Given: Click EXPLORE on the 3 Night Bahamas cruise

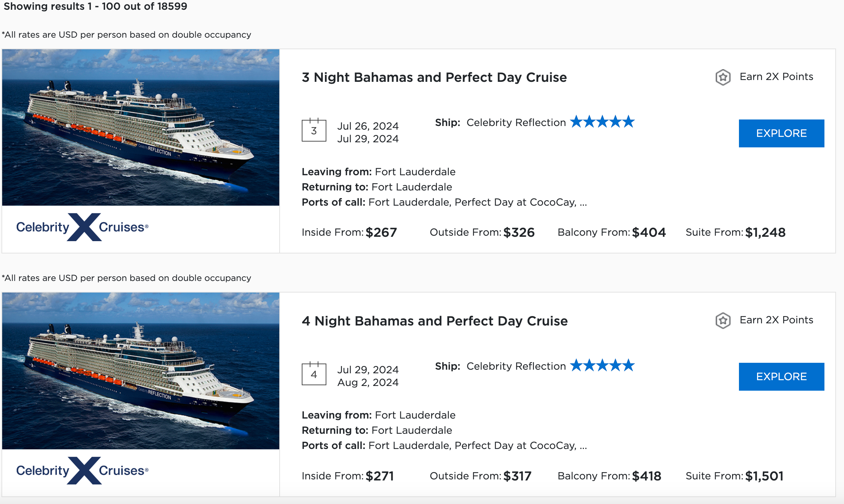Looking at the screenshot, I should click(x=781, y=133).
